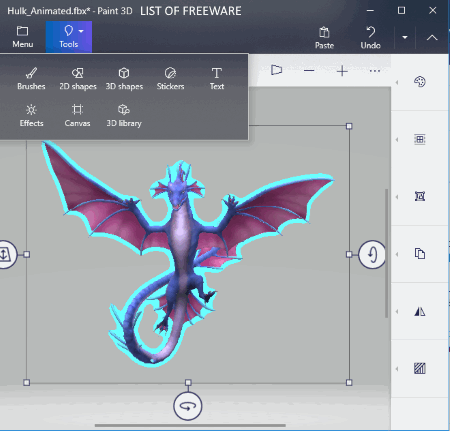Viewport: 450px width, 431px height.
Task: Collapse the top ribbon with chevron
Action: coord(432,37)
